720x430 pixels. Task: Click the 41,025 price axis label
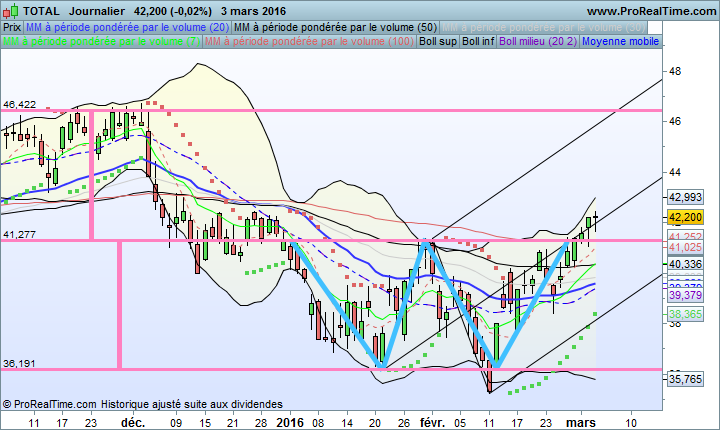coord(685,248)
